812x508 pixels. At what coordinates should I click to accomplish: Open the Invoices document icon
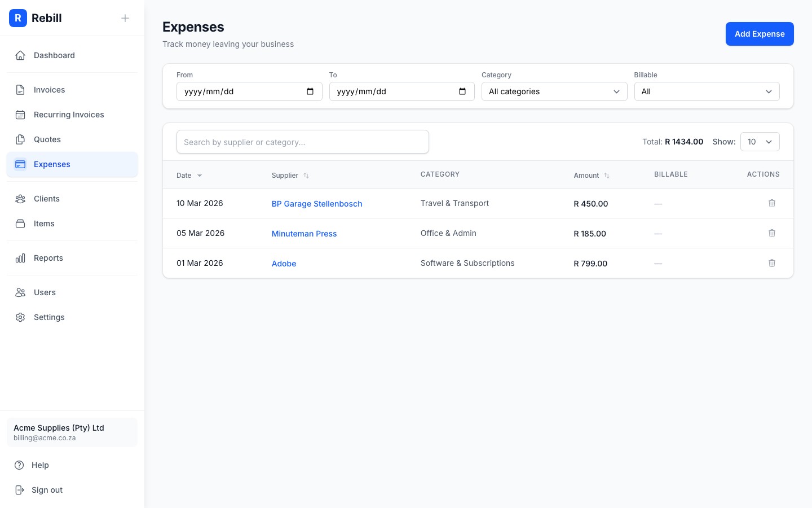[x=20, y=90]
